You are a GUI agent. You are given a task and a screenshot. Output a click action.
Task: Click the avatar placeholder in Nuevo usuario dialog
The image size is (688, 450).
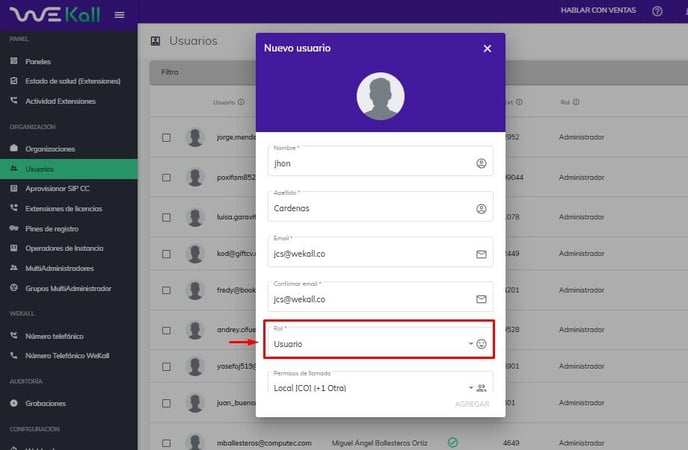pos(380,97)
